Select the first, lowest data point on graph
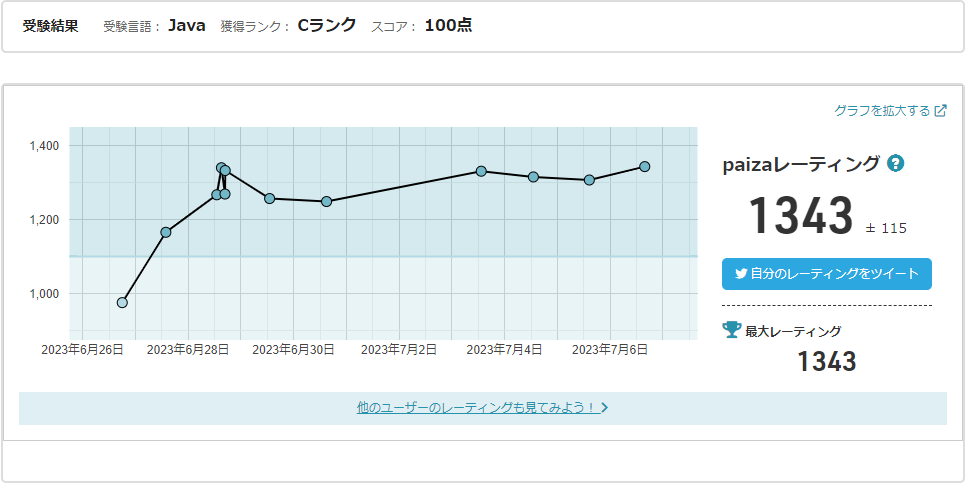Viewport: 974px width, 488px height. pos(122,302)
